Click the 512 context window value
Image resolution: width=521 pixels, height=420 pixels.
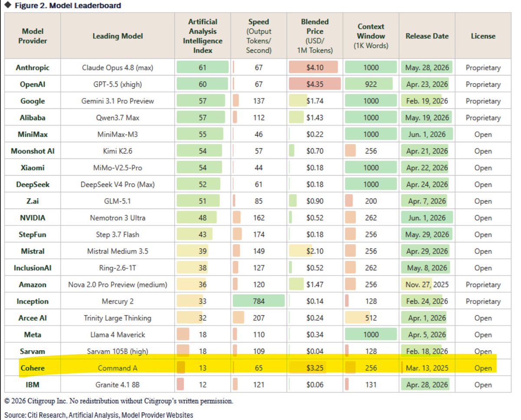click(x=371, y=318)
